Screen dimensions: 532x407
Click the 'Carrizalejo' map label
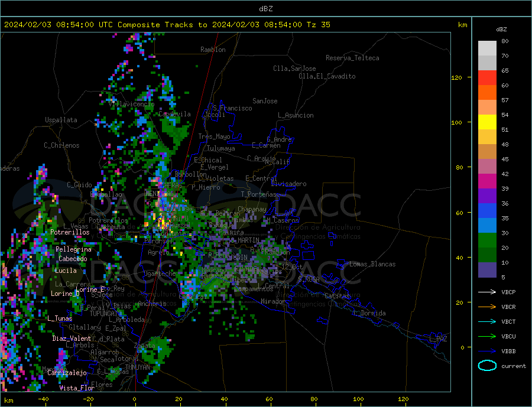(x=67, y=373)
